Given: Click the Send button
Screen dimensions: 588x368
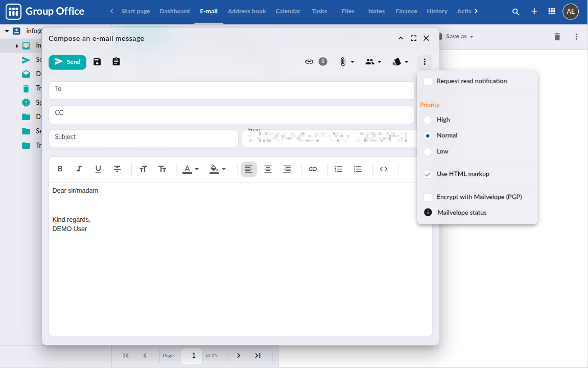Looking at the screenshot, I should pos(67,62).
